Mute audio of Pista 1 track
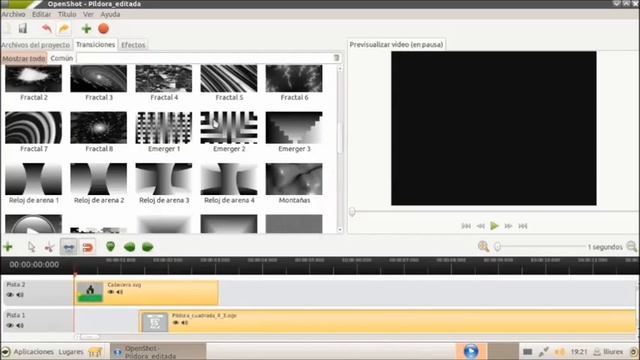The height and width of the screenshot is (360, 640). click(20, 325)
